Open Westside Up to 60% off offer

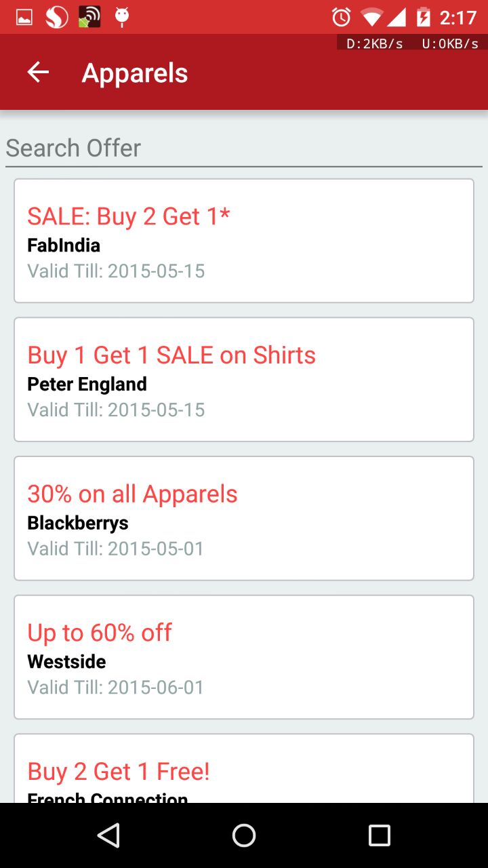[x=244, y=657]
